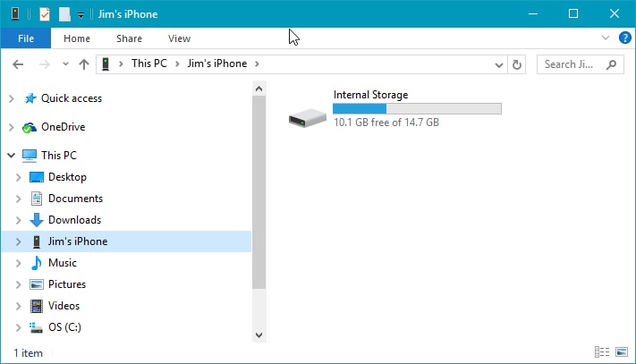636x364 pixels.
Task: Click the Search magnifier icon
Action: (612, 64)
